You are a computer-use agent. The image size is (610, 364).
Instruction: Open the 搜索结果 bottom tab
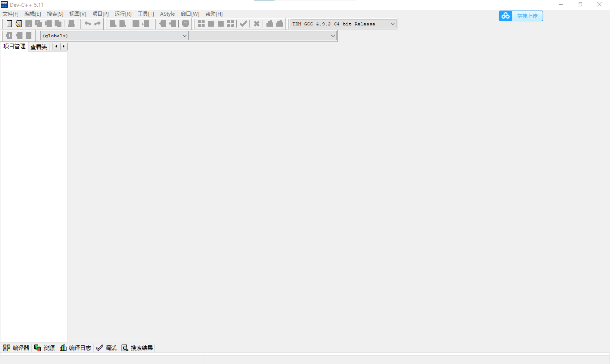tap(137, 348)
